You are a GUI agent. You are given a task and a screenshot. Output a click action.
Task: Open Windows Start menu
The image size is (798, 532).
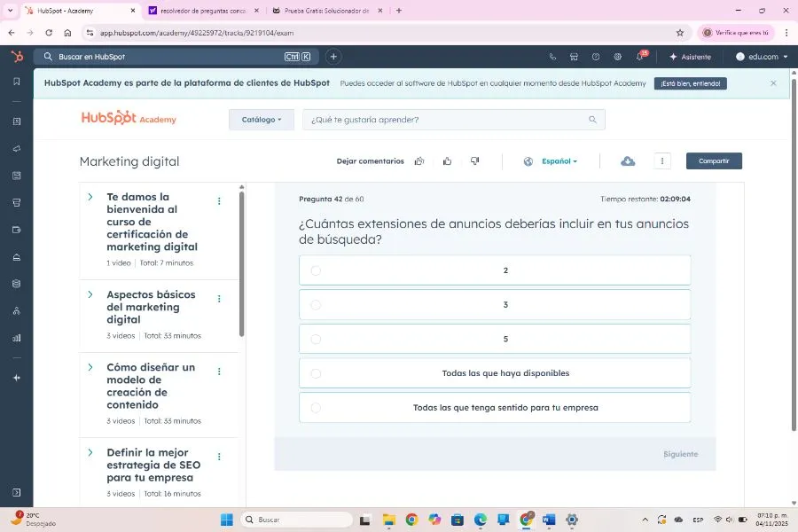coord(226,520)
